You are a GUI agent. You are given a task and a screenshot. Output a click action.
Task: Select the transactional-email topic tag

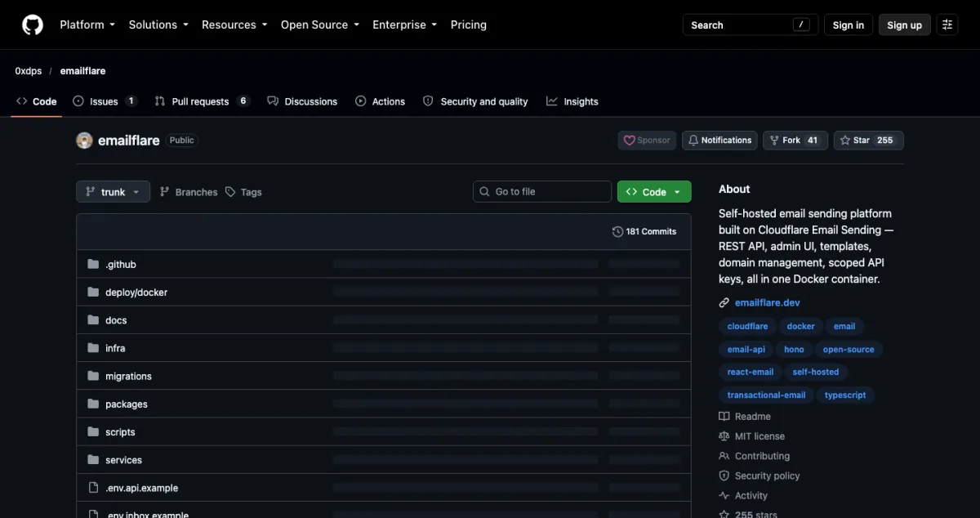pyautogui.click(x=767, y=395)
